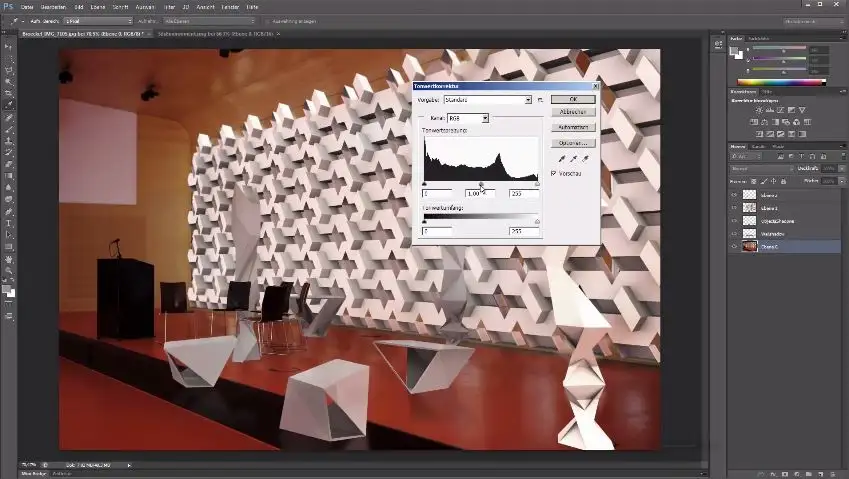The width and height of the screenshot is (849, 479).
Task: Select the Pen tool
Action: point(8,211)
